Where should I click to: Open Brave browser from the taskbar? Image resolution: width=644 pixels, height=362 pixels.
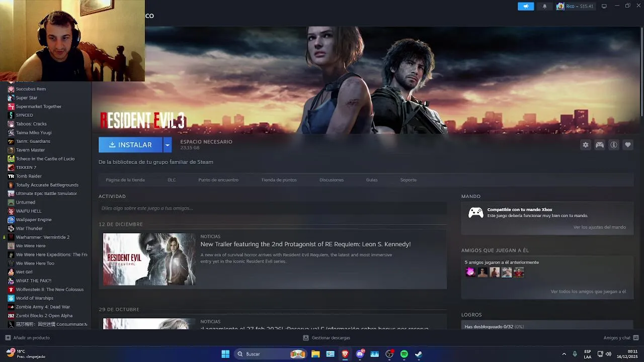[x=345, y=354]
